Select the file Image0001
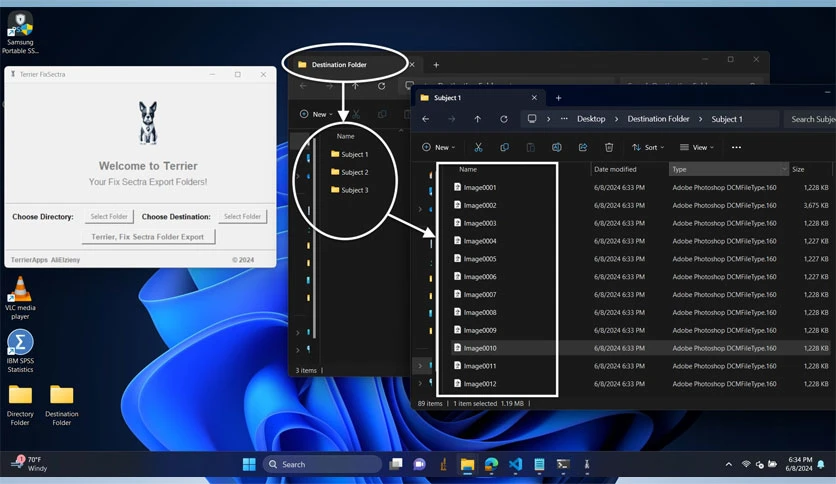Viewport: 836px width, 484px height. [475, 187]
